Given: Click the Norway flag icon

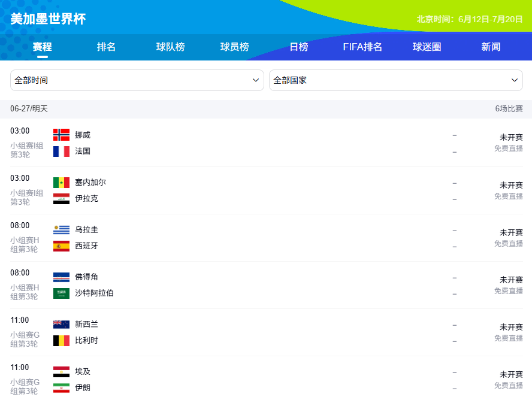Looking at the screenshot, I should pos(62,135).
